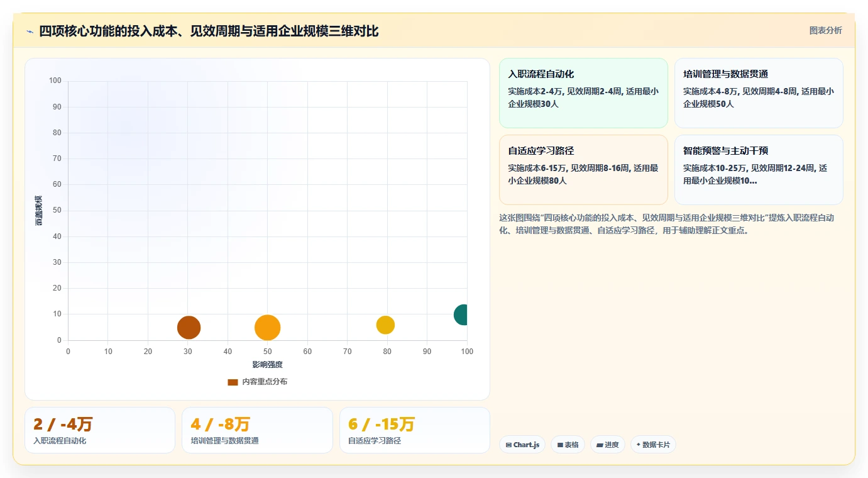Open the 培训管理与数据贯通 info card
Screen dimensions: 868x478
point(759,93)
